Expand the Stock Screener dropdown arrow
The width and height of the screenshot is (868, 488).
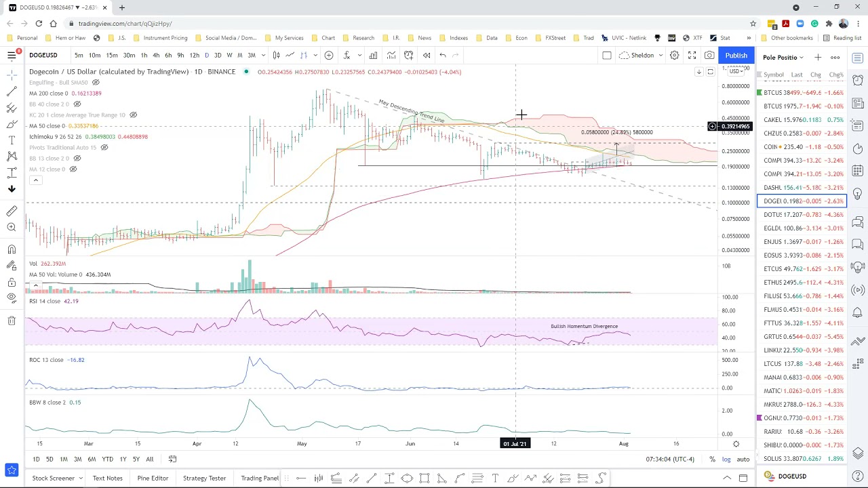point(80,478)
